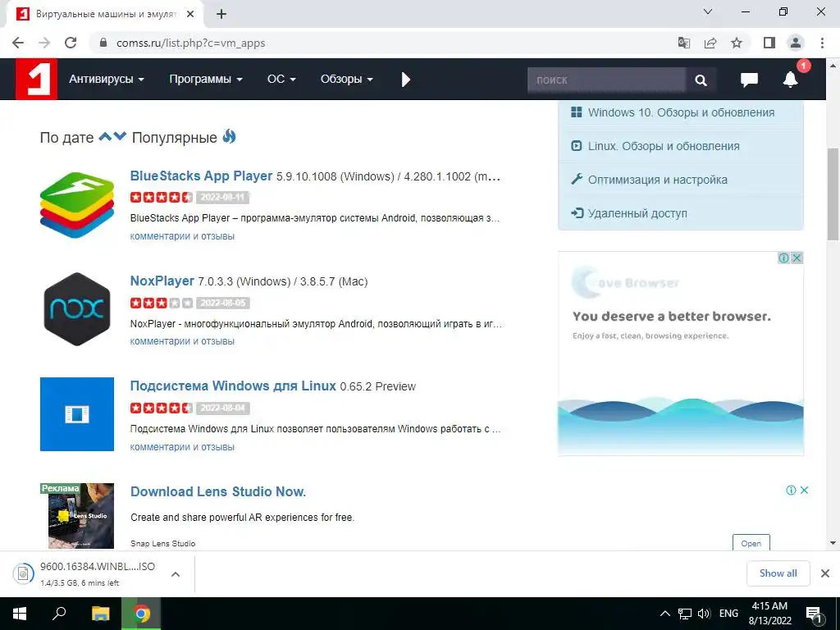Close the downloads bar

coord(825,573)
